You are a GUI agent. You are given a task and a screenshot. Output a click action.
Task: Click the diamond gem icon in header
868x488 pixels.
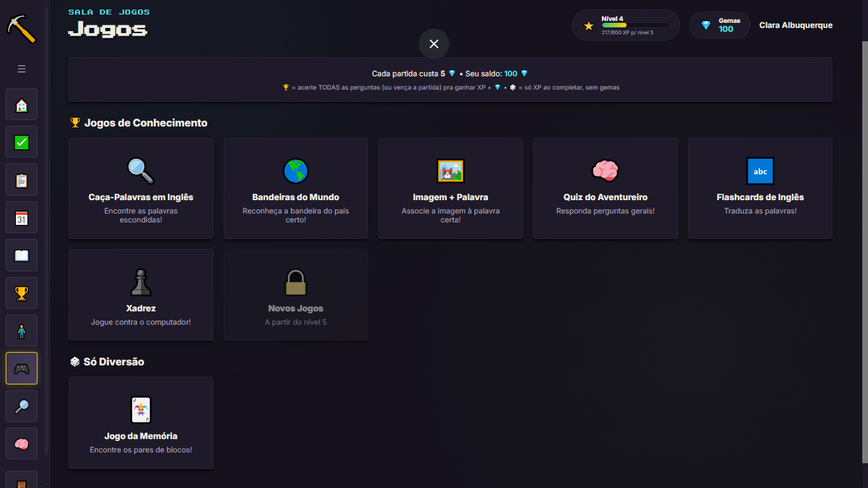point(706,25)
